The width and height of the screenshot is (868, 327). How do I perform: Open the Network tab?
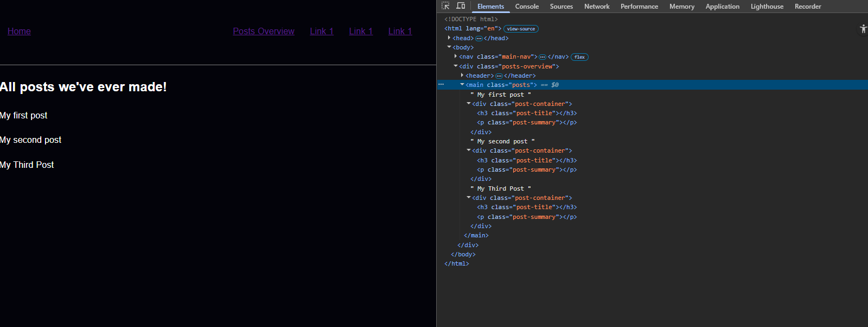point(597,7)
